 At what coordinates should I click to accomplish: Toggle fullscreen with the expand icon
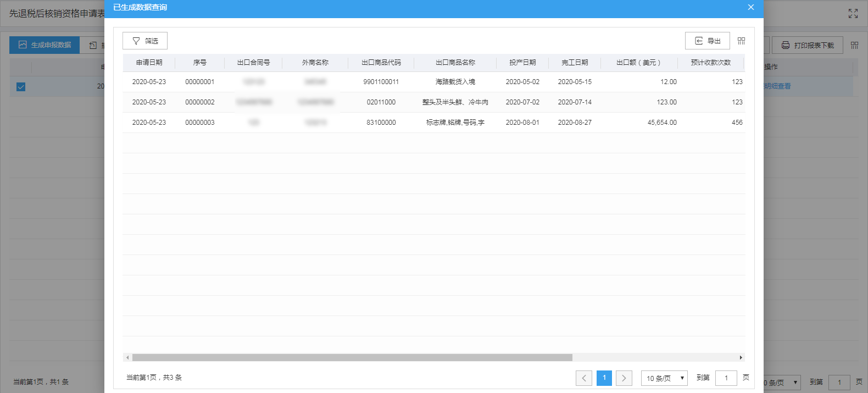[x=853, y=14]
